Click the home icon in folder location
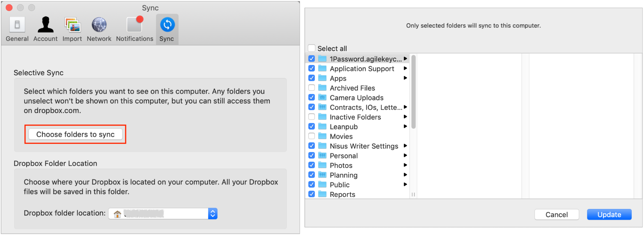The width and height of the screenshot is (644, 235). click(x=117, y=214)
